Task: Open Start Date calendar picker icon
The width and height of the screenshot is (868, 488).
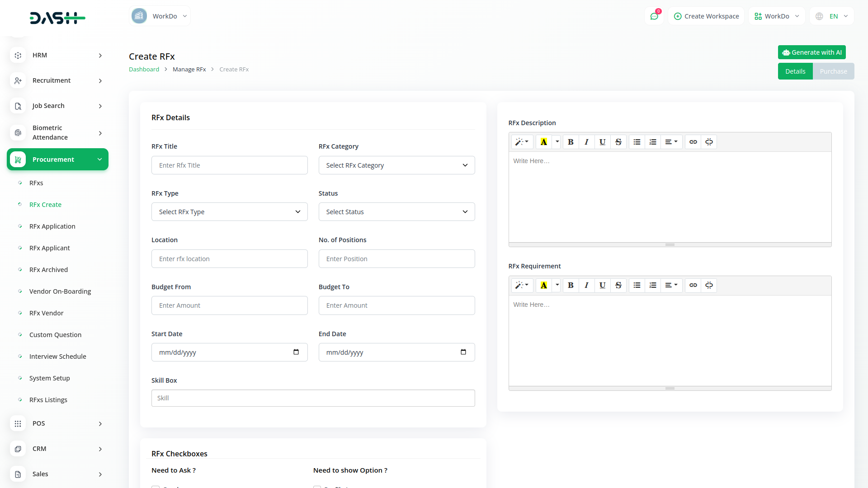Action: click(x=296, y=352)
